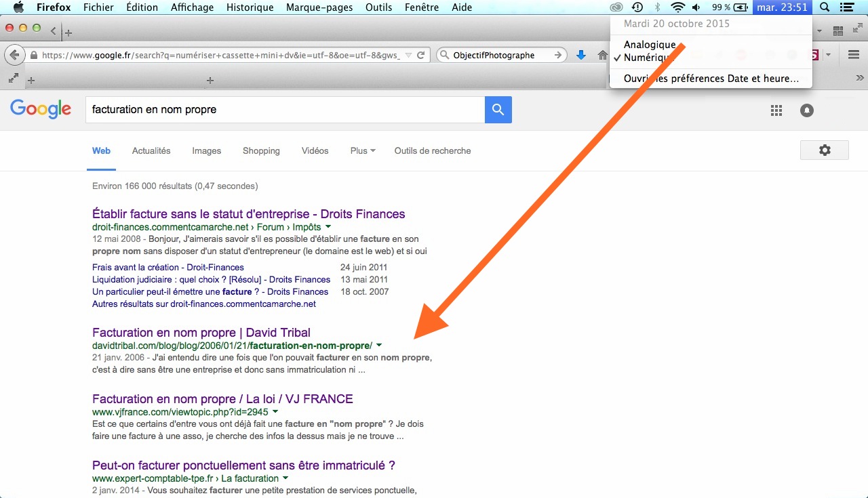Open the Aide menu
868x498 pixels.
[462, 7]
